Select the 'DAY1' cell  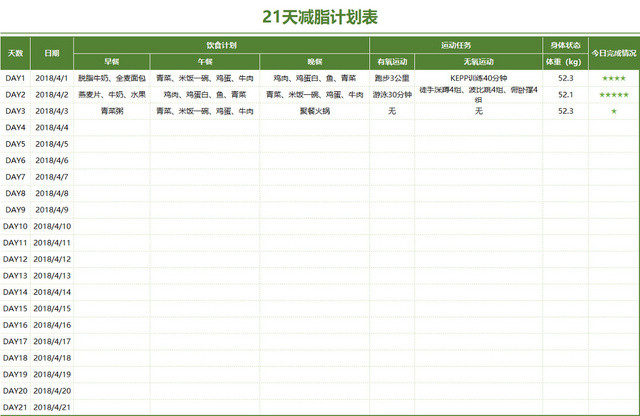tap(16, 78)
